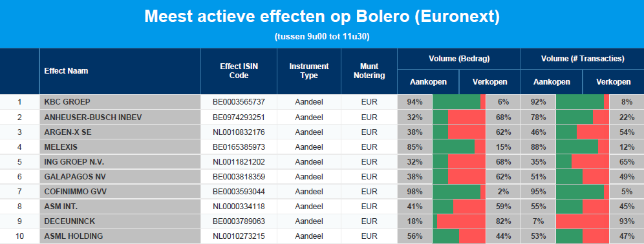Select the ANHEUSER-BUSCH INBEV row name

click(93, 117)
